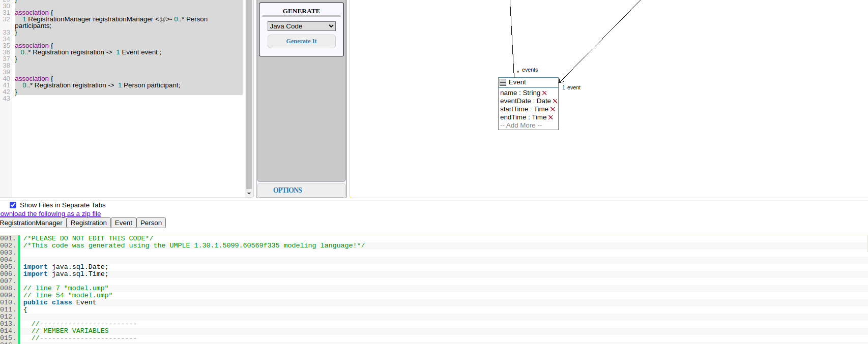The width and height of the screenshot is (868, 344).
Task: Click the line 54 model.ump comment
Action: click(x=68, y=295)
